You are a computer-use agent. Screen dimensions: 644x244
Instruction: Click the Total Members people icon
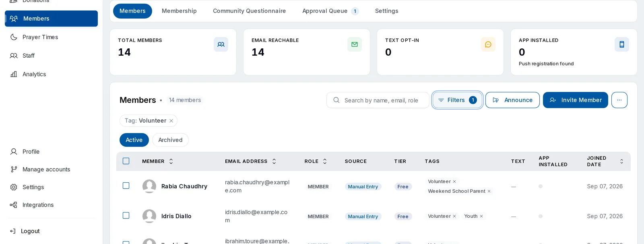221,44
